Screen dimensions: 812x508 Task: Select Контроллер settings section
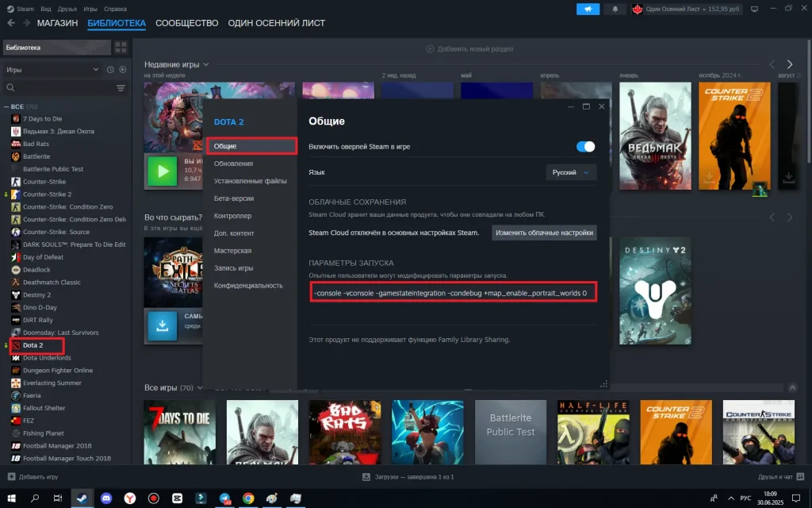pyautogui.click(x=232, y=216)
